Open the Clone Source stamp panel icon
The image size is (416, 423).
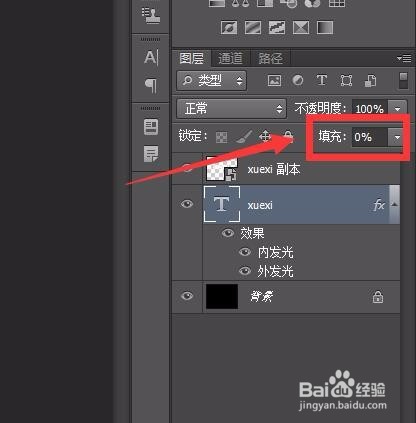[x=151, y=16]
